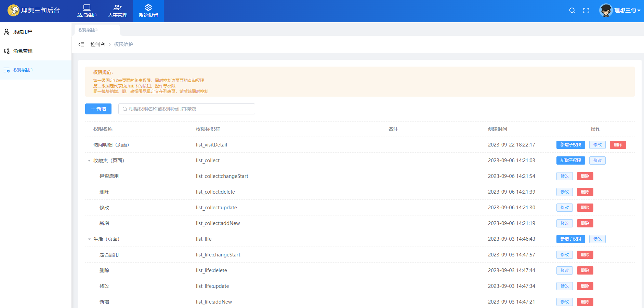Screen dimensions: 644x308
Task: Switch to the 权限维护 page tab
Action: coord(88,30)
